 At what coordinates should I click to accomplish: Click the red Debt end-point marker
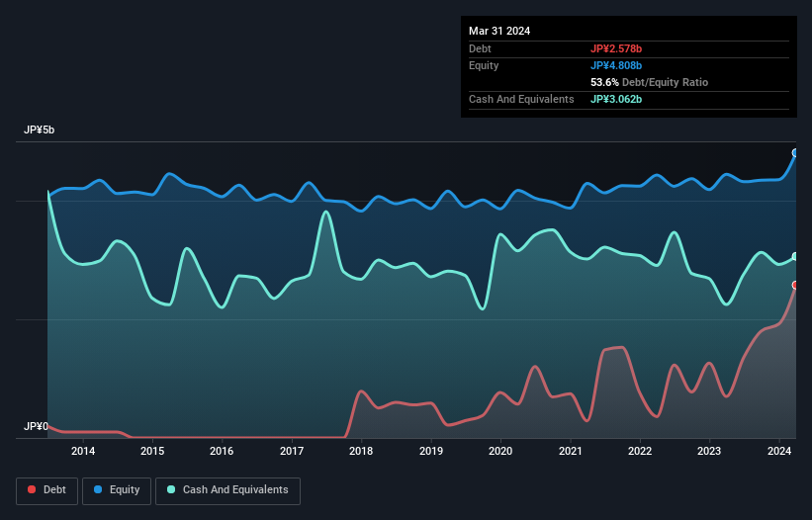[x=795, y=285]
